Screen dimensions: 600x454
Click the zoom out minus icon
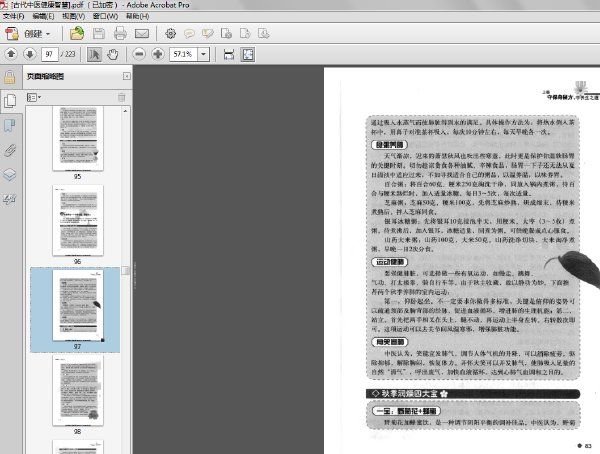click(138, 53)
